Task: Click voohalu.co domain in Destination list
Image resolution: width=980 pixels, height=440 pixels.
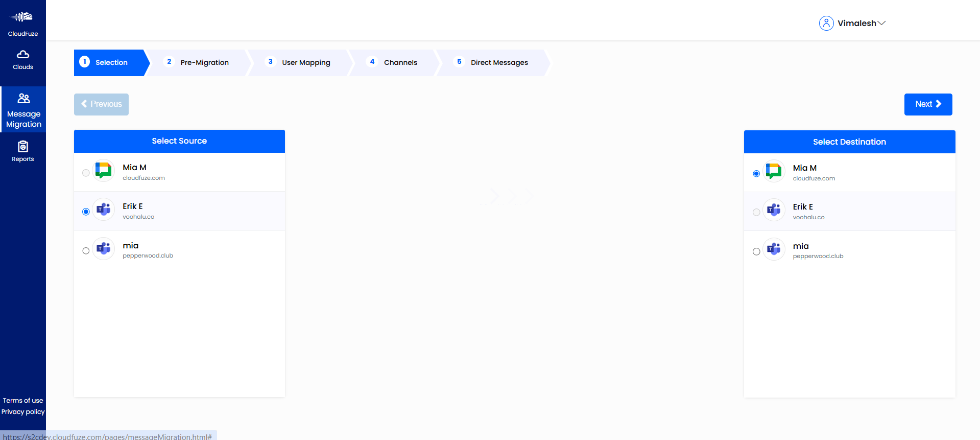Action: [808, 218]
